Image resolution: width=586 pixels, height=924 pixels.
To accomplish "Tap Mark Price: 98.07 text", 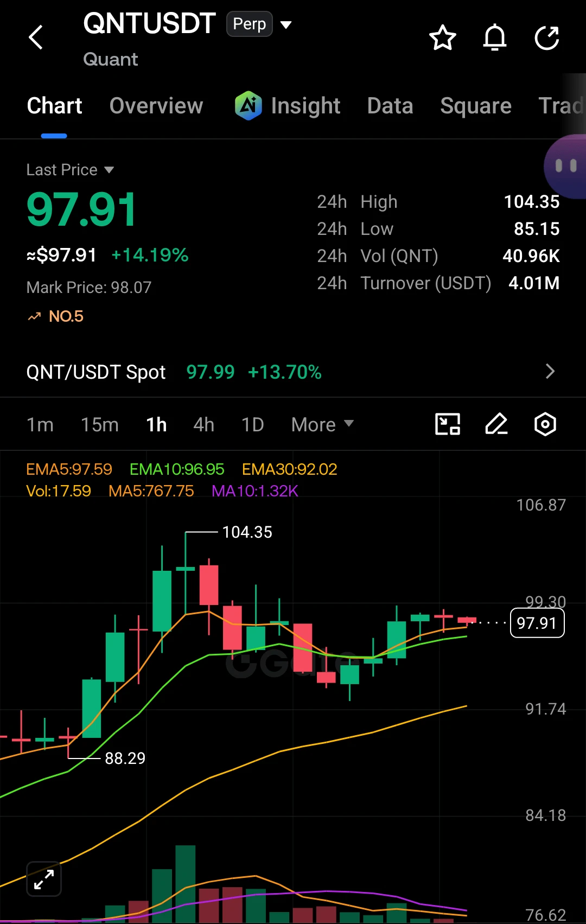I will [x=89, y=287].
